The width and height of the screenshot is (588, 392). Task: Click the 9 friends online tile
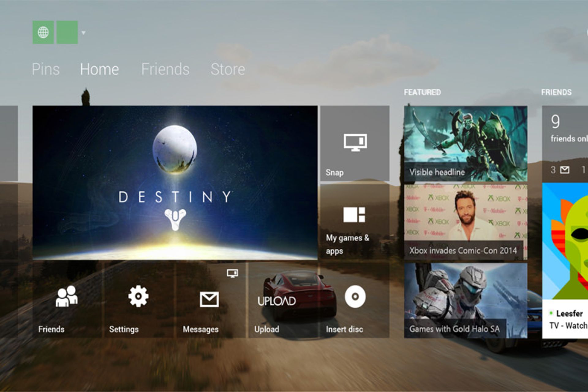[x=565, y=144]
